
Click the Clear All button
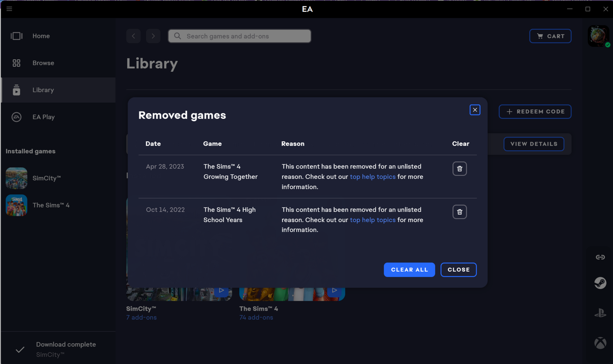(409, 270)
